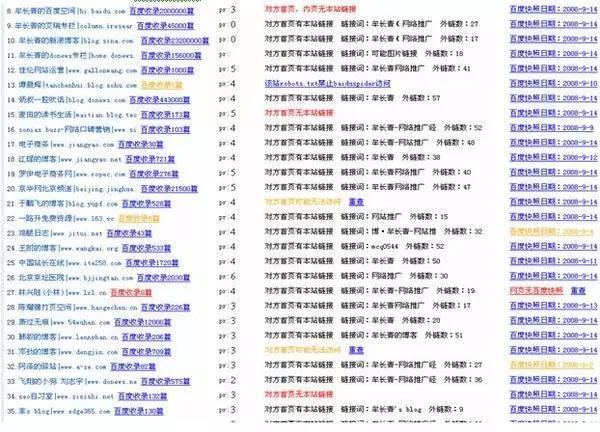Open 百度收录43篇 link in row 23

(129, 233)
